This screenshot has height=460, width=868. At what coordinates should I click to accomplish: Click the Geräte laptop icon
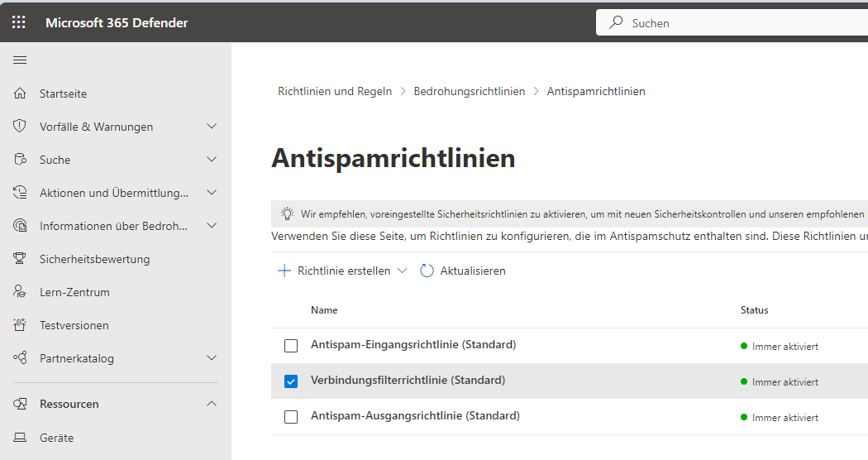point(21,438)
